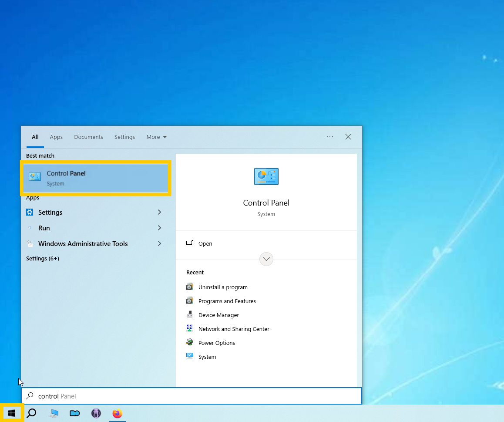Image resolution: width=504 pixels, height=422 pixels.
Task: Open Firefox from the taskbar
Action: point(118,413)
